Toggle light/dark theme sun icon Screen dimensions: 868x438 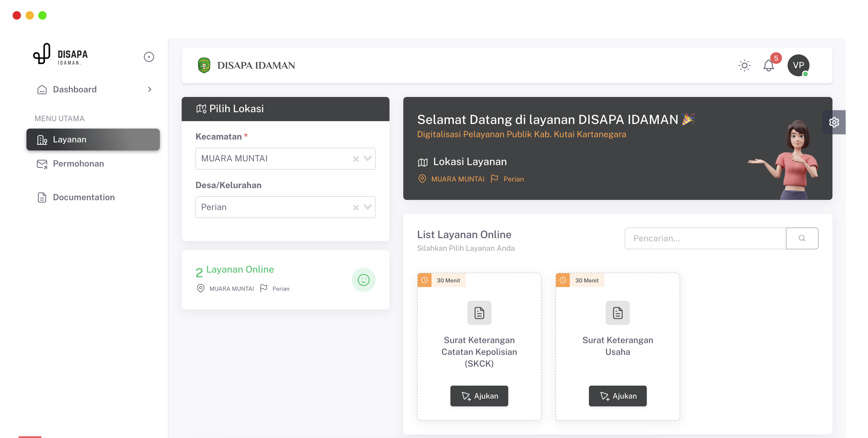[744, 65]
